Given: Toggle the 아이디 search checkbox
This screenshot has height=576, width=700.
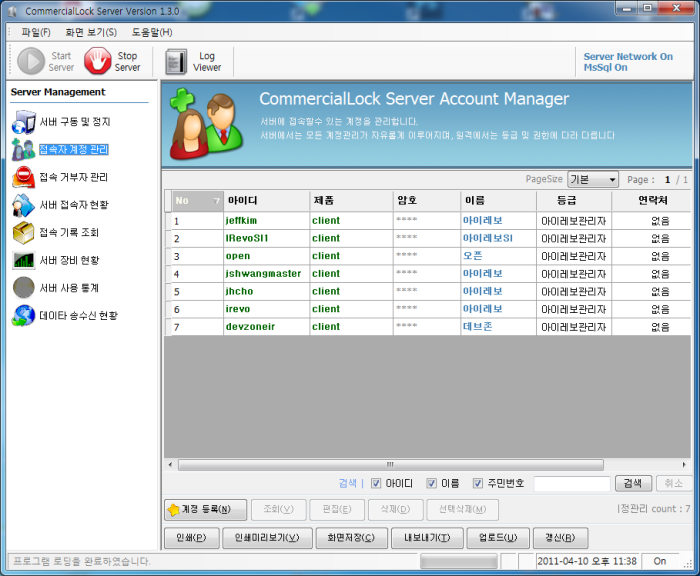Looking at the screenshot, I should [x=376, y=483].
